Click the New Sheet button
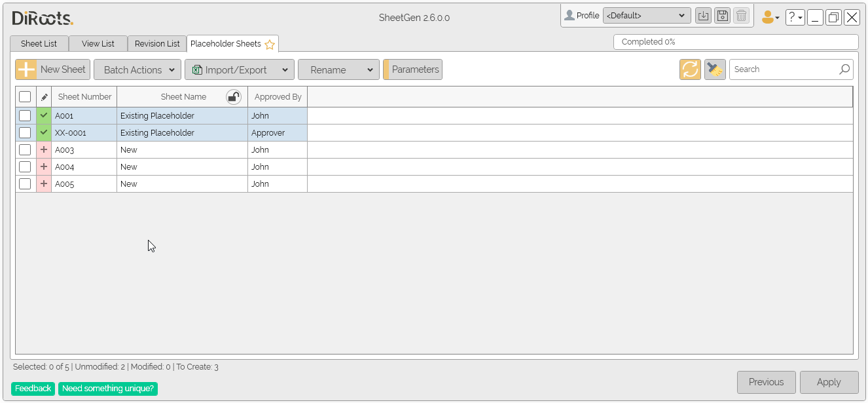The height and width of the screenshot is (403, 868). click(x=53, y=69)
